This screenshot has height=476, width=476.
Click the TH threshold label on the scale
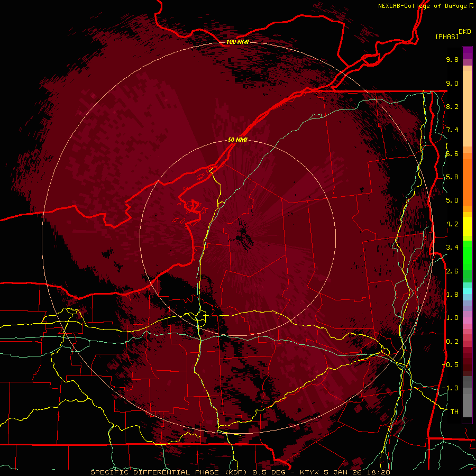point(454,412)
